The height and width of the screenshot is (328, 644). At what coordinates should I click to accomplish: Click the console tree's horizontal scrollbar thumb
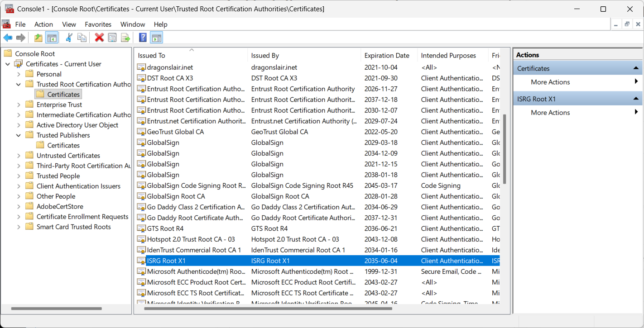pos(57,309)
